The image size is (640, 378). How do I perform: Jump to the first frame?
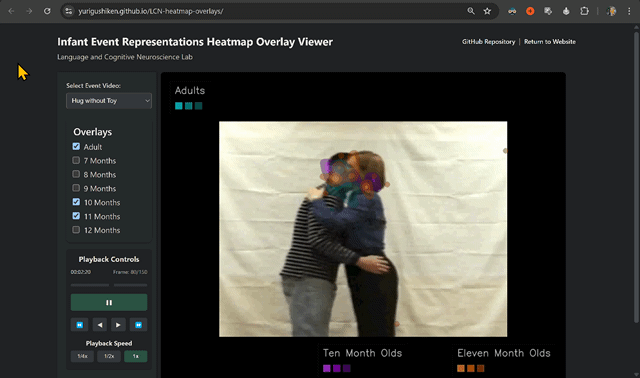coord(80,325)
